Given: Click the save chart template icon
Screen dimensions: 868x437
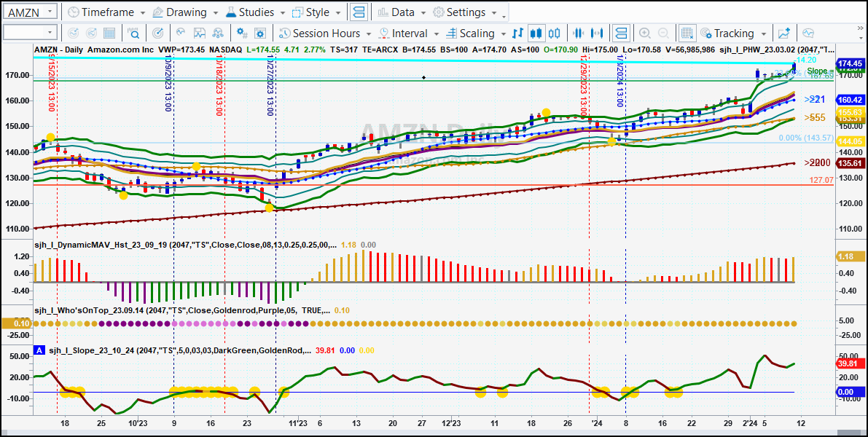Looking at the screenshot, I should 199,34.
